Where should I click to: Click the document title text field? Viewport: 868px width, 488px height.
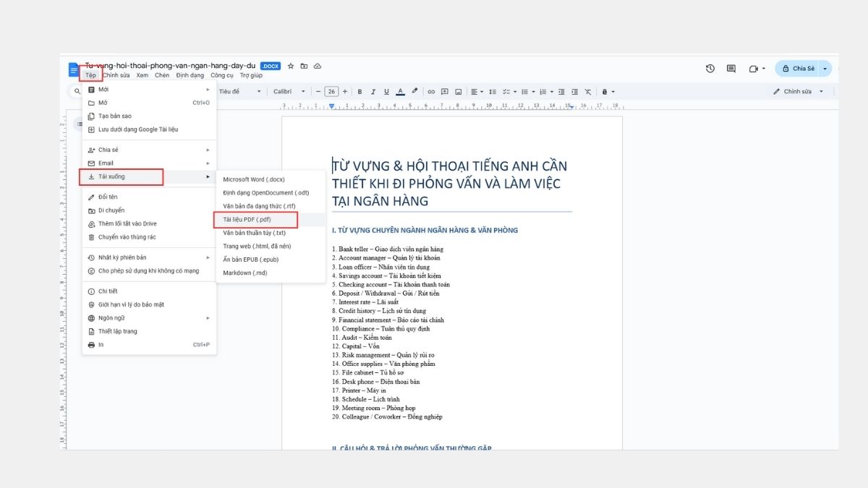coord(171,65)
